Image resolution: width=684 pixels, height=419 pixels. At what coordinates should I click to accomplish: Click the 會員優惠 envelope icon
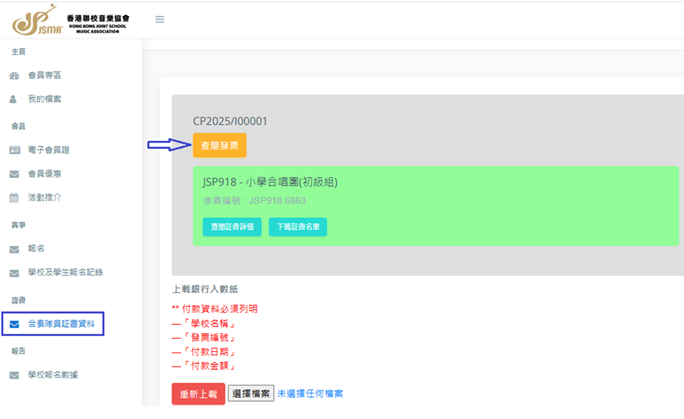14,174
